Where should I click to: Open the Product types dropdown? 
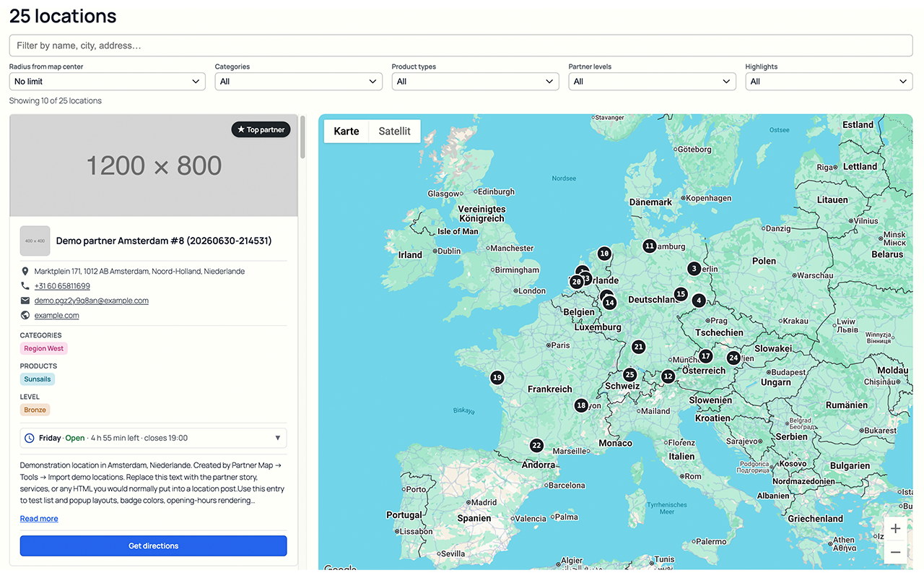476,82
